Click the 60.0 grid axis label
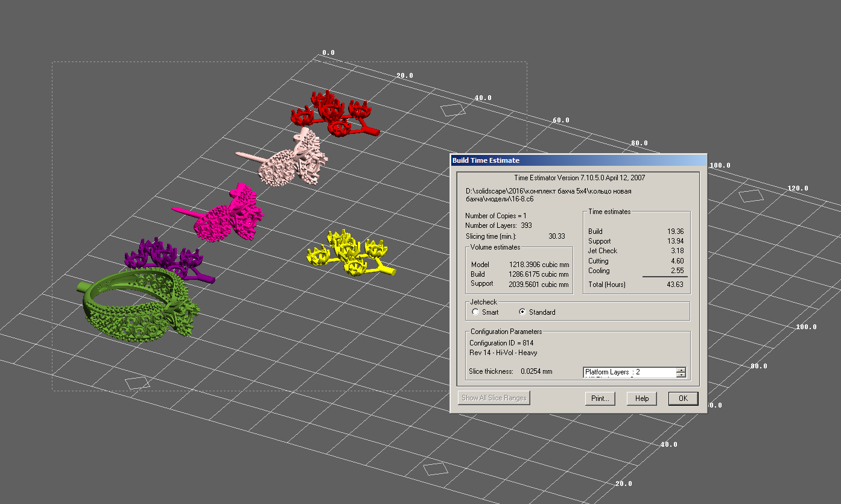Image resolution: width=841 pixels, height=504 pixels. click(x=560, y=121)
